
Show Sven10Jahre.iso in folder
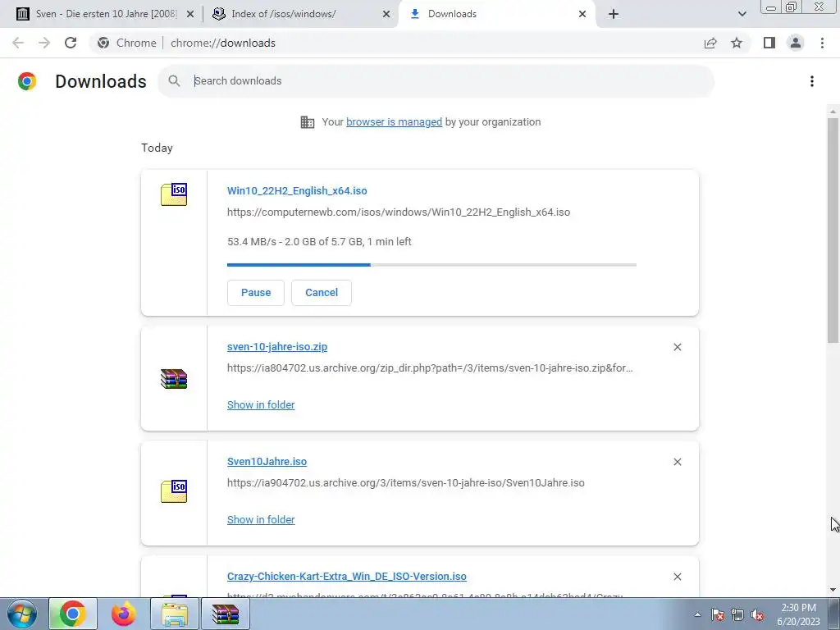(x=261, y=519)
